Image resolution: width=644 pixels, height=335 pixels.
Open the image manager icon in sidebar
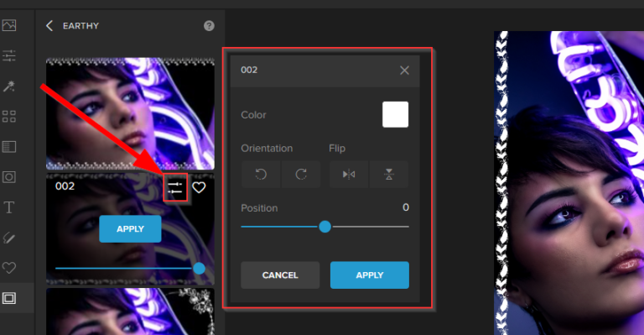(9, 25)
